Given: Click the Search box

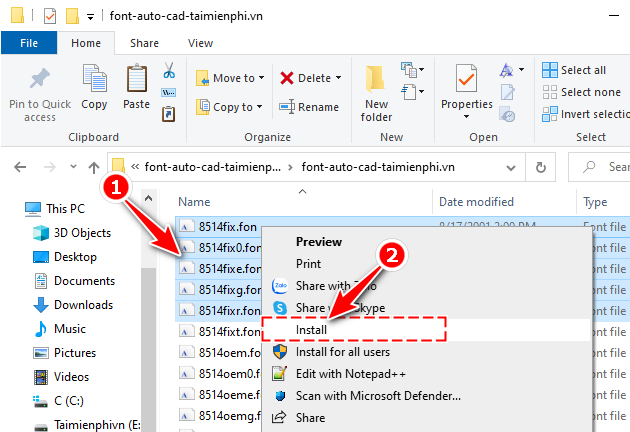Looking at the screenshot, I should (599, 167).
